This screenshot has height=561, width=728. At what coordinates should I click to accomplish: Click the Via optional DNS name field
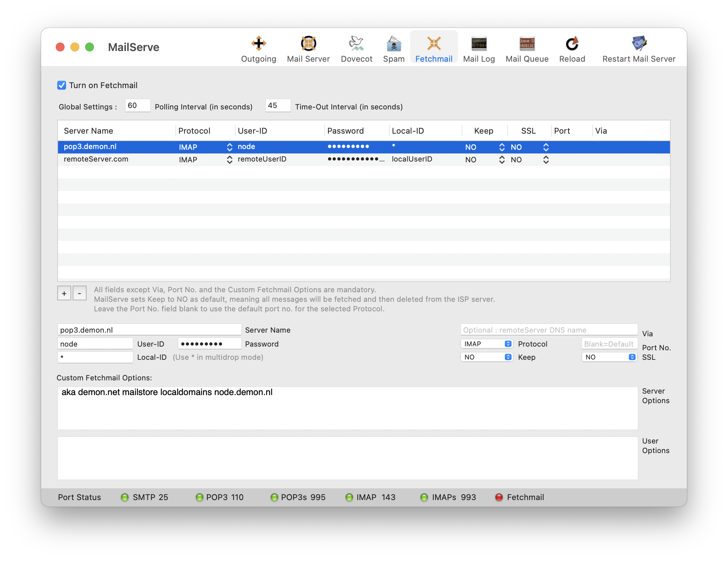tap(549, 330)
